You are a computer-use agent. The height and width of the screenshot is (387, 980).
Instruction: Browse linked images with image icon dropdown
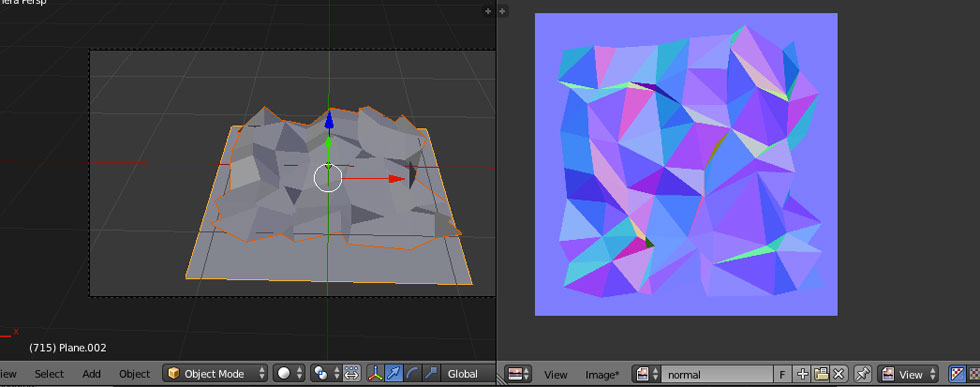coord(646,374)
